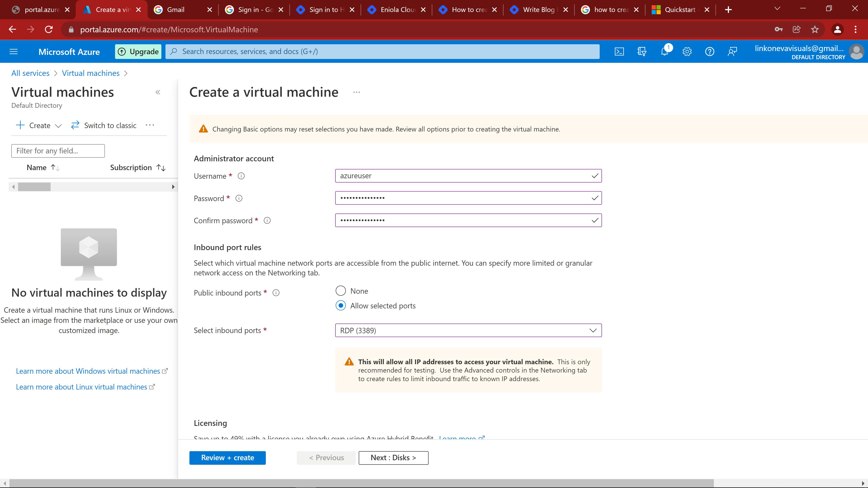Image resolution: width=868 pixels, height=488 pixels.
Task: Open Azure portal settings gear
Action: pos(687,52)
